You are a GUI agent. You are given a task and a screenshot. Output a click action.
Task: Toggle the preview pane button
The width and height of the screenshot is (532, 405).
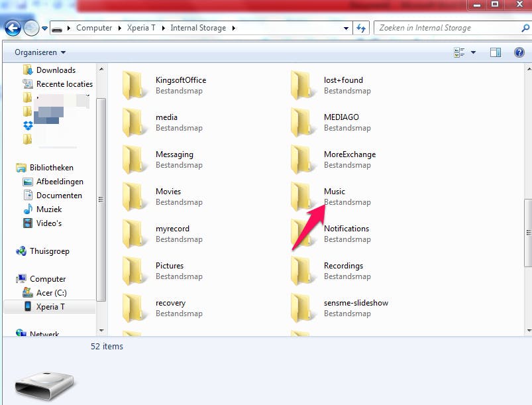[496, 52]
